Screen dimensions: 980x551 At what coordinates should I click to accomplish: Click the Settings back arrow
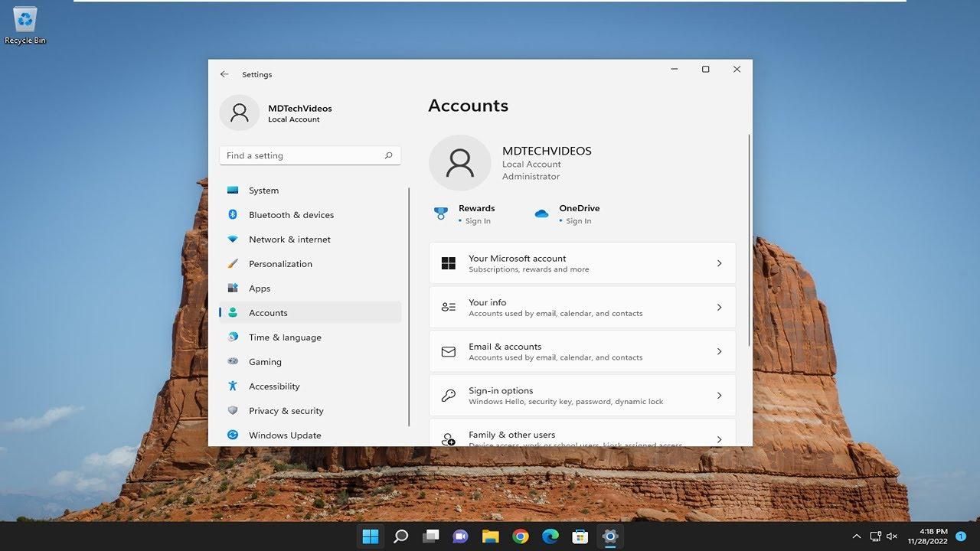pyautogui.click(x=224, y=74)
